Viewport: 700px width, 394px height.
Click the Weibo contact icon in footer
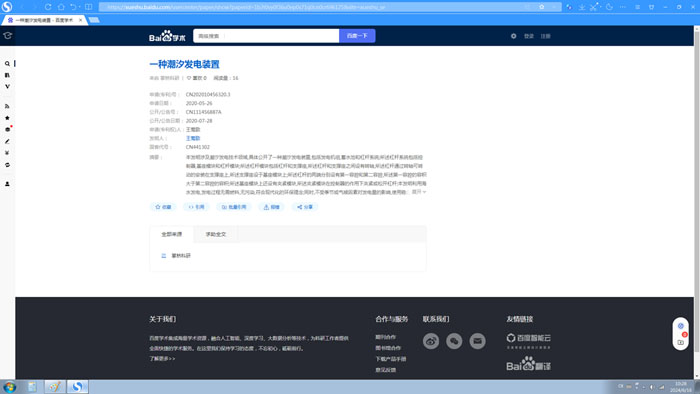tap(431, 341)
